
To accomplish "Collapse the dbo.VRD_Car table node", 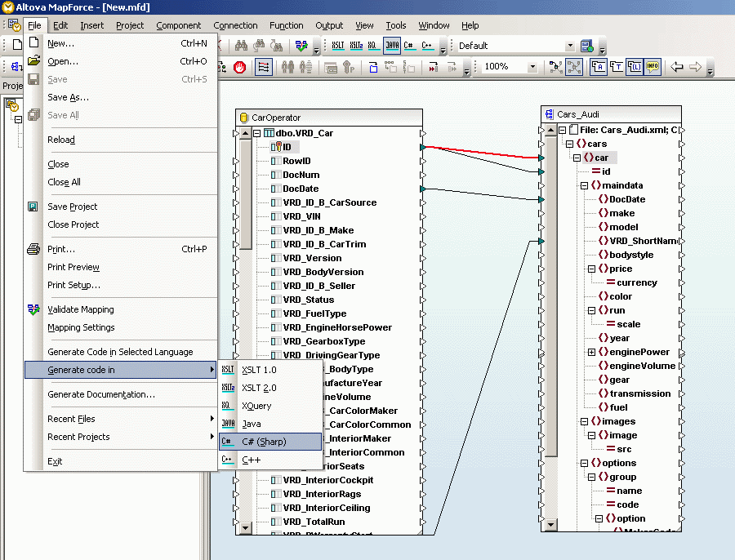I will tap(257, 134).
